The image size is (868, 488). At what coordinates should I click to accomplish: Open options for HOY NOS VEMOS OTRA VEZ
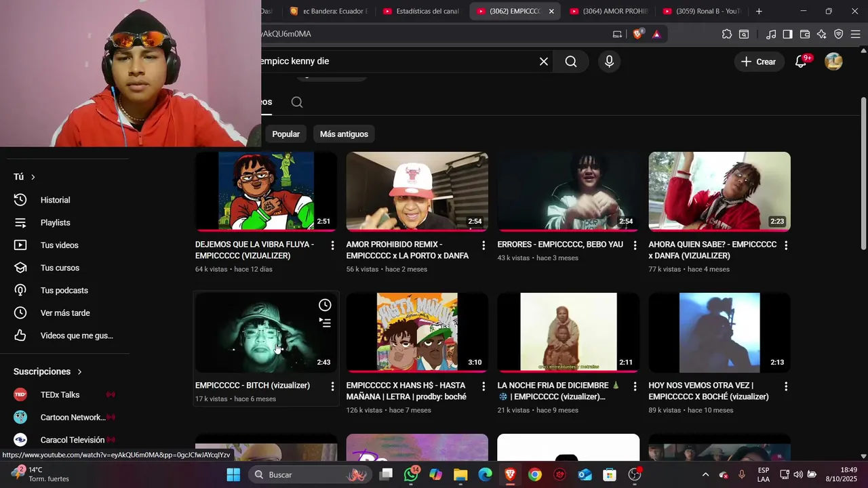tap(786, 386)
